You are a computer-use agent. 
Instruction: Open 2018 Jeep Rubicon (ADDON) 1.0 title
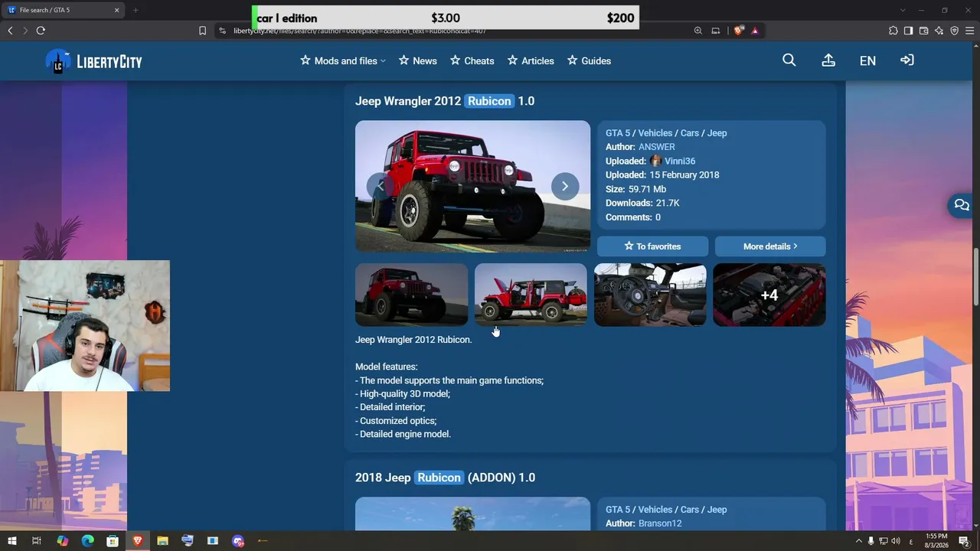pos(445,478)
